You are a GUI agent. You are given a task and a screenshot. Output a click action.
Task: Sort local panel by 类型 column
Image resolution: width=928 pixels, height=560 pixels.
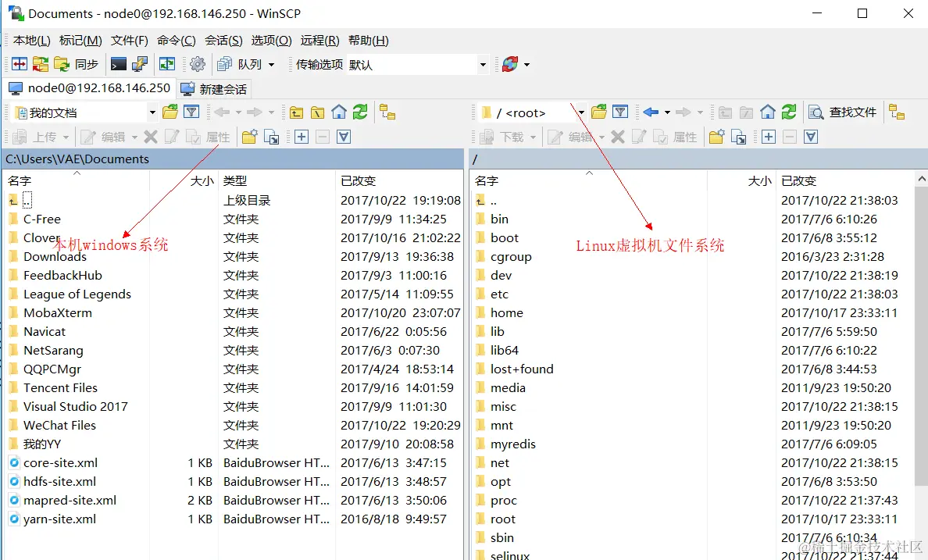277,180
